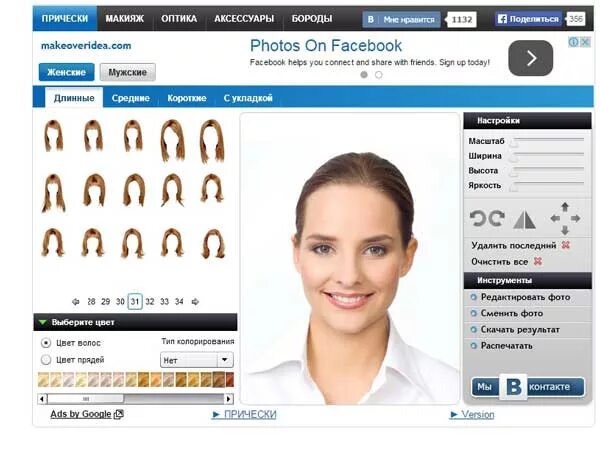Click the ad's next arrow button
The image size is (600, 455).
(530, 58)
